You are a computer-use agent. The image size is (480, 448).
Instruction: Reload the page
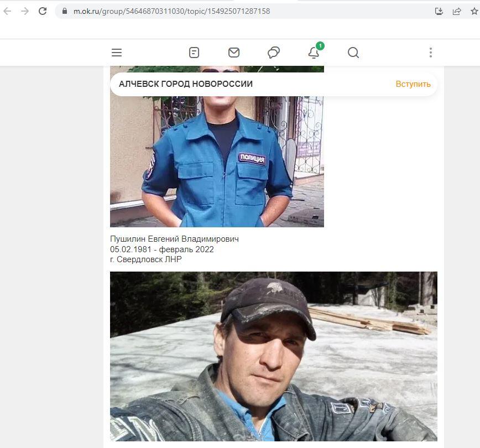click(43, 11)
